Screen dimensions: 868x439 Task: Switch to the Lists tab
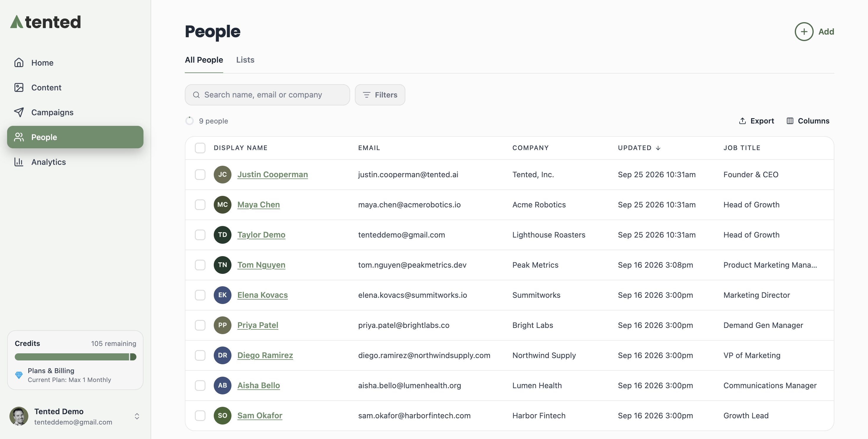(245, 60)
